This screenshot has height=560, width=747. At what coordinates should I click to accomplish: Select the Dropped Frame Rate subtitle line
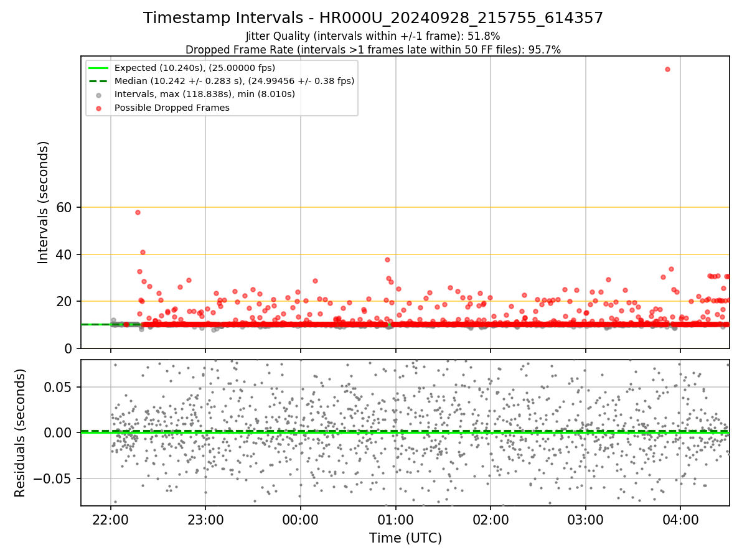[373, 50]
